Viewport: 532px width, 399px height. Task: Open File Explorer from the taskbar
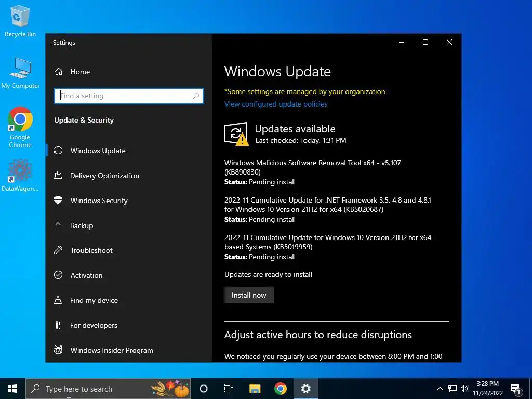tap(255, 389)
